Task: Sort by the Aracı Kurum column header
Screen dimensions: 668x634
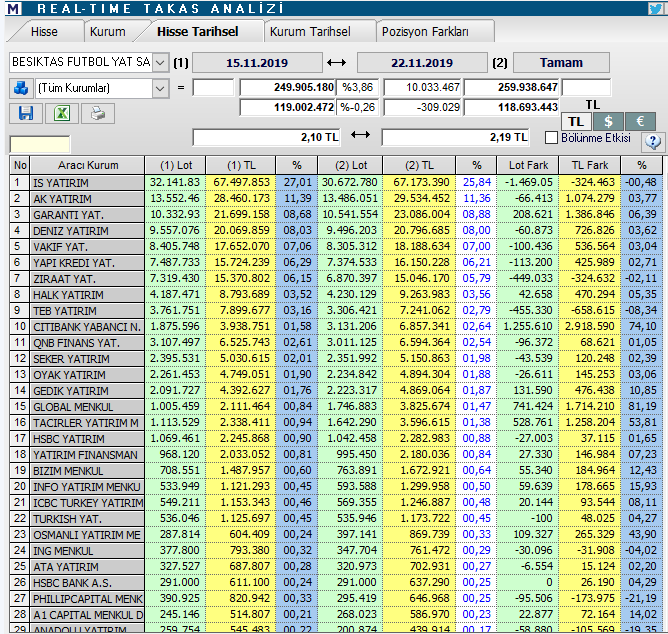Action: (x=87, y=165)
